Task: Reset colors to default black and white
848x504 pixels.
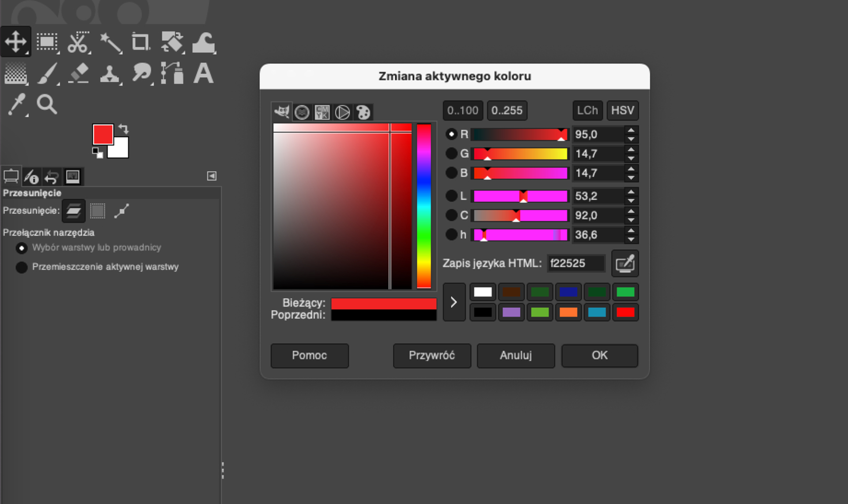Action: (98, 153)
